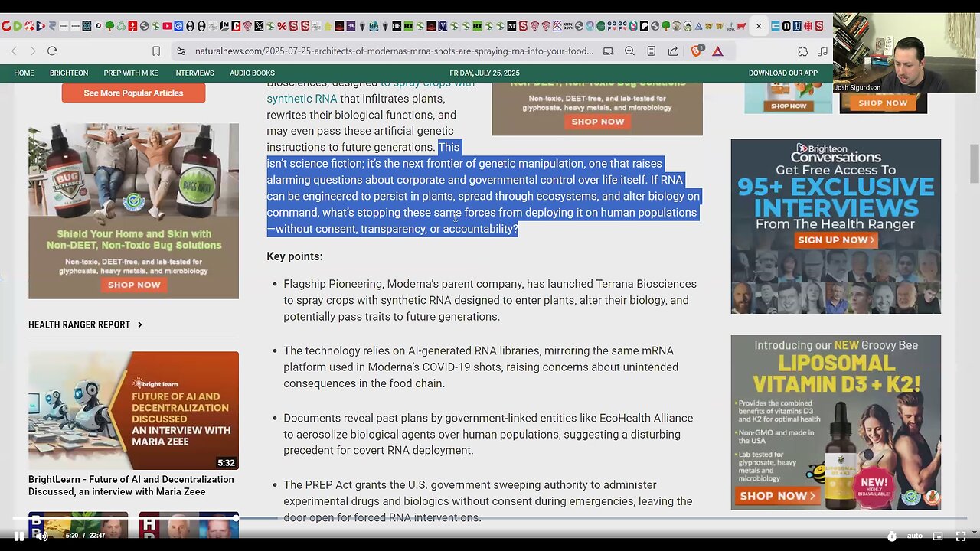The width and height of the screenshot is (980, 551).
Task: Click DOWNLOAD OUR APP link
Action: 782,73
